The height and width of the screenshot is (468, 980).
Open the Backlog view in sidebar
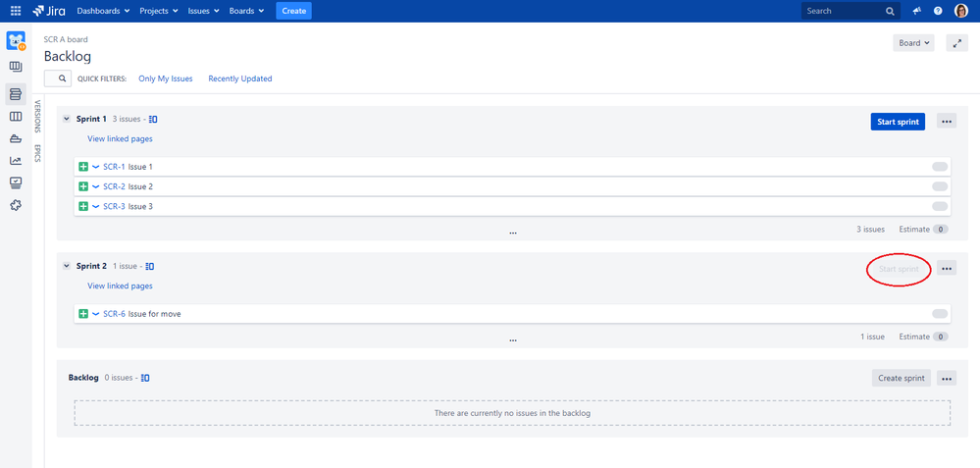pyautogui.click(x=16, y=94)
